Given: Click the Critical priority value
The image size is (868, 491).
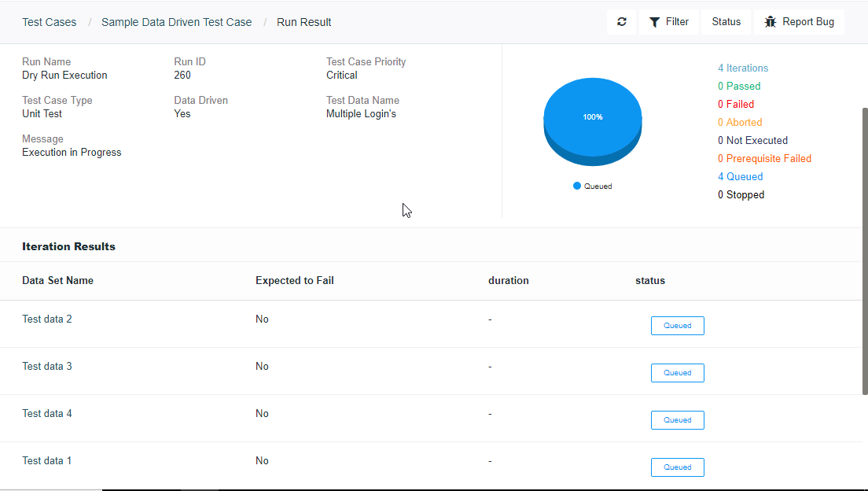Looking at the screenshot, I should (x=341, y=75).
